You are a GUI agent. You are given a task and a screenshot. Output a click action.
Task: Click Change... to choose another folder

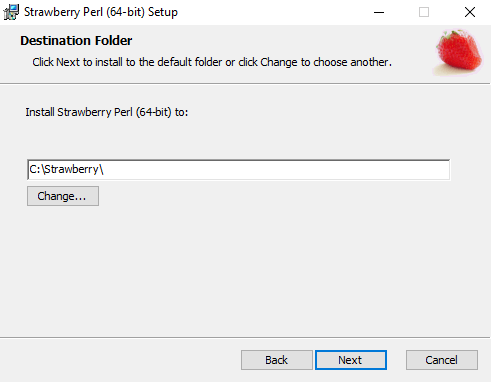coord(63,196)
